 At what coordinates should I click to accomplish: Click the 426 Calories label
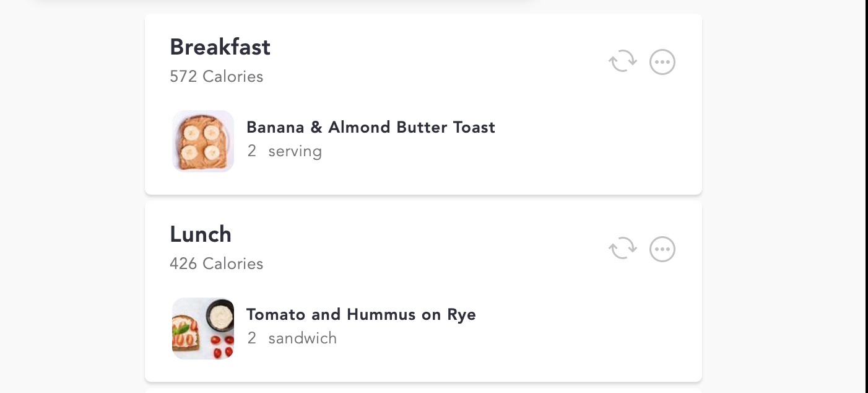pyautogui.click(x=216, y=264)
